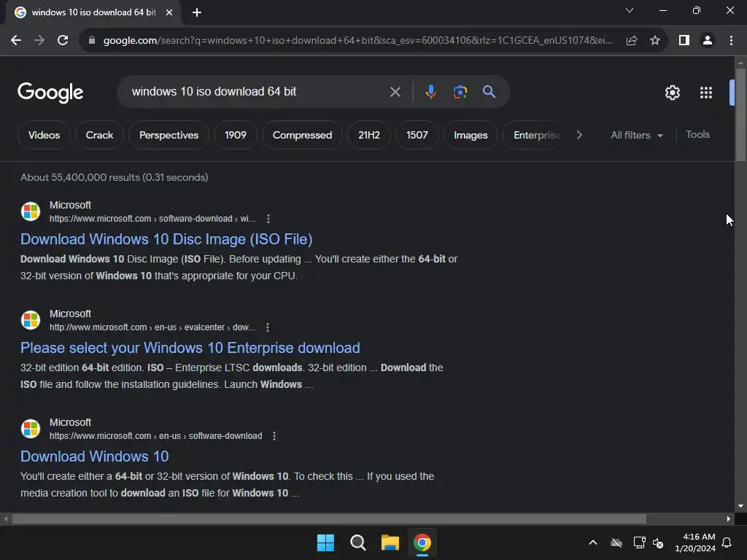Image resolution: width=747 pixels, height=560 pixels.
Task: Select the 1507 filter chip
Action: pyautogui.click(x=417, y=135)
